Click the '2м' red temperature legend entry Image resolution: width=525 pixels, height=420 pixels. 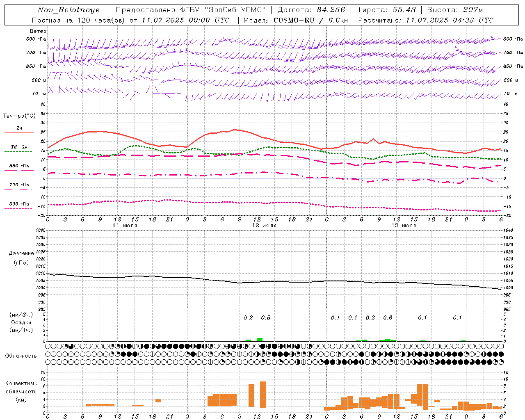[x=19, y=128]
